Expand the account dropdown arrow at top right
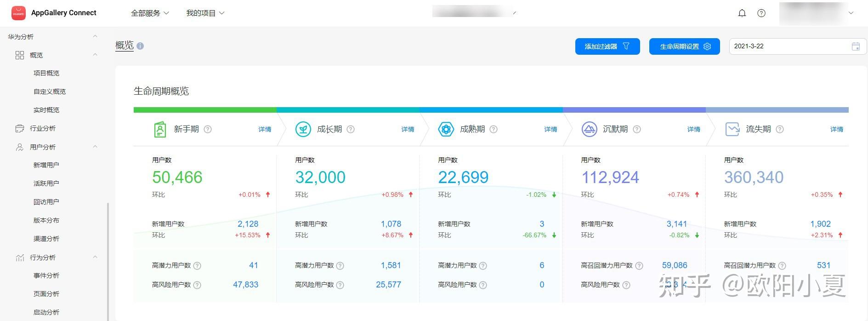 pyautogui.click(x=851, y=13)
